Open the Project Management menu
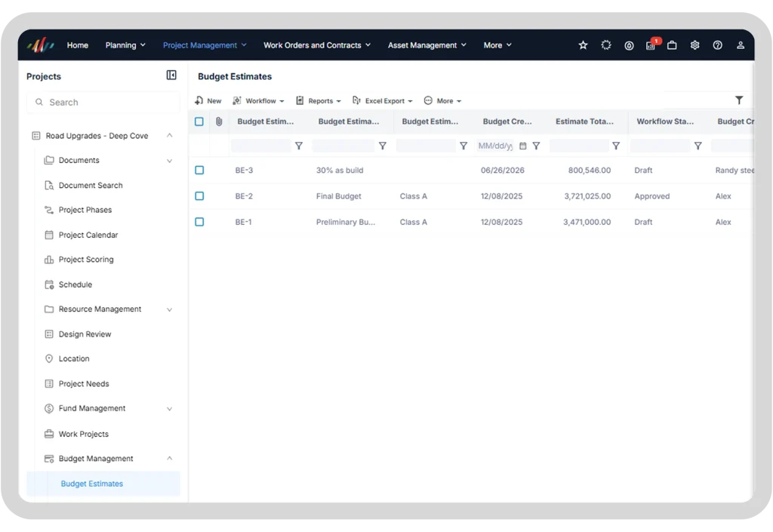This screenshot has height=532, width=773. click(x=205, y=45)
